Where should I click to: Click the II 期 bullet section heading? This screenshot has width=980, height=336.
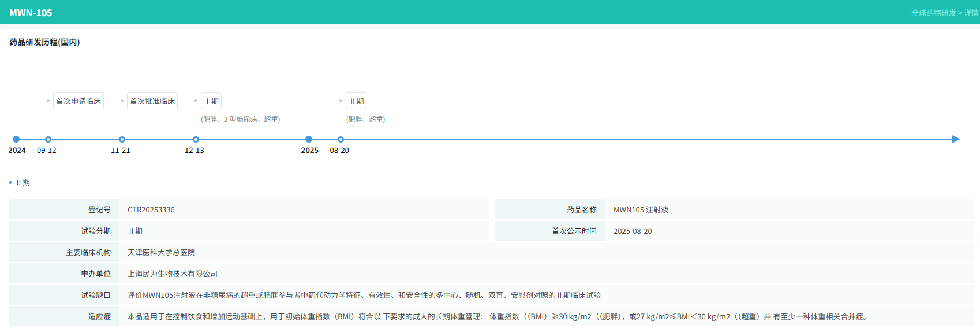click(x=23, y=182)
